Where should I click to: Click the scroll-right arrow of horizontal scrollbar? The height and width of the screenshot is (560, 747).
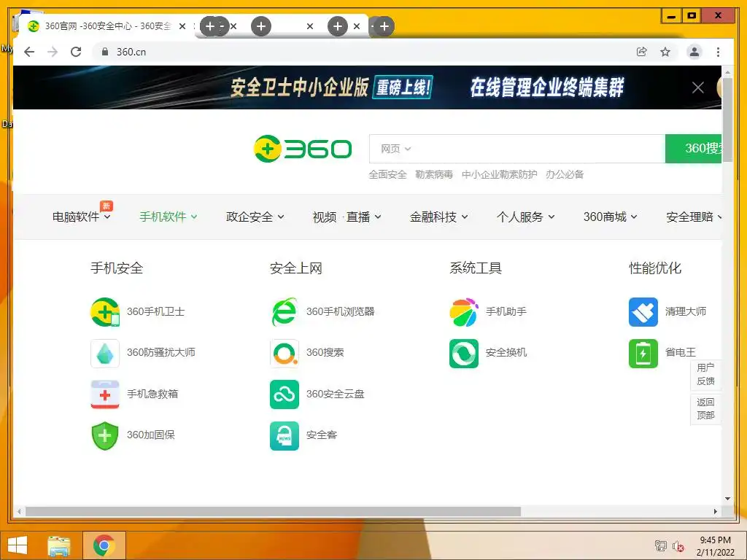point(716,511)
